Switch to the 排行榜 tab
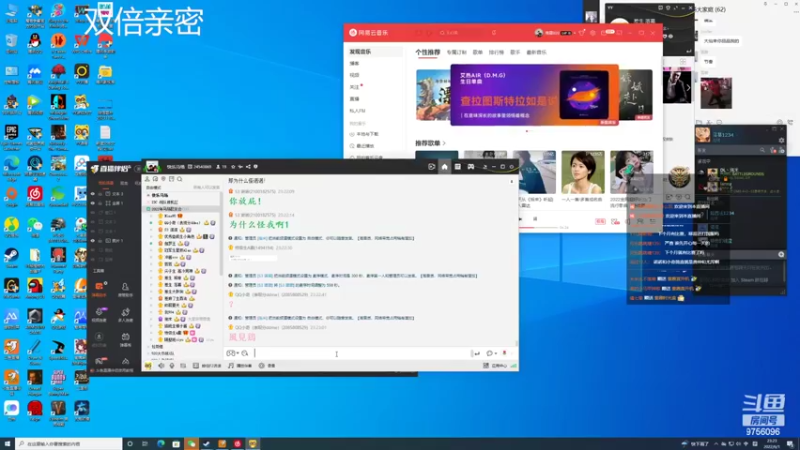Viewport: 800px width, 450px height. pos(496,52)
